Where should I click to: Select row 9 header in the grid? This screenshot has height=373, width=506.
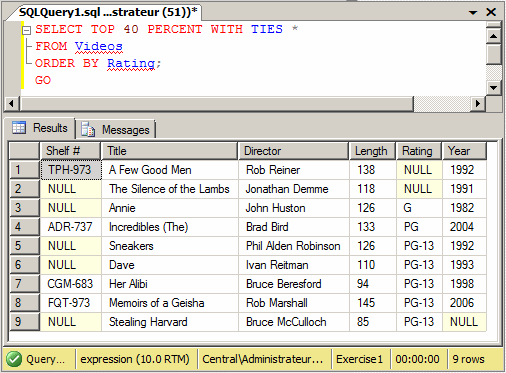click(x=24, y=322)
